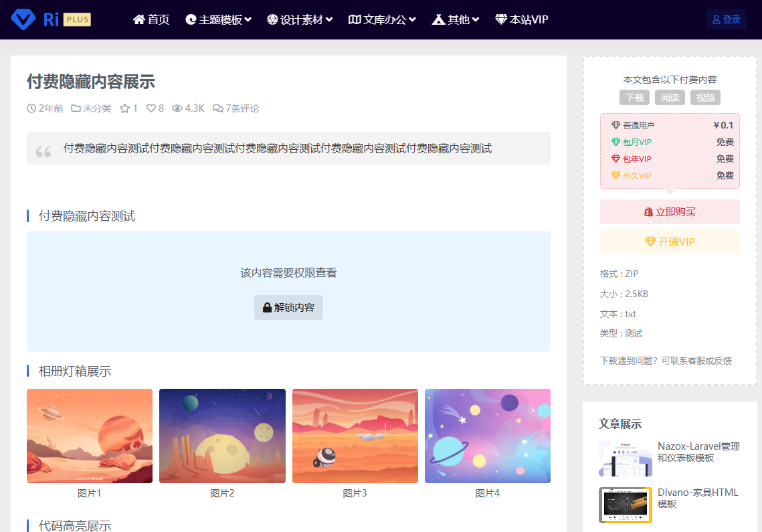Click the comments bubble icon
Image resolution: width=762 pixels, height=532 pixels.
[x=217, y=108]
